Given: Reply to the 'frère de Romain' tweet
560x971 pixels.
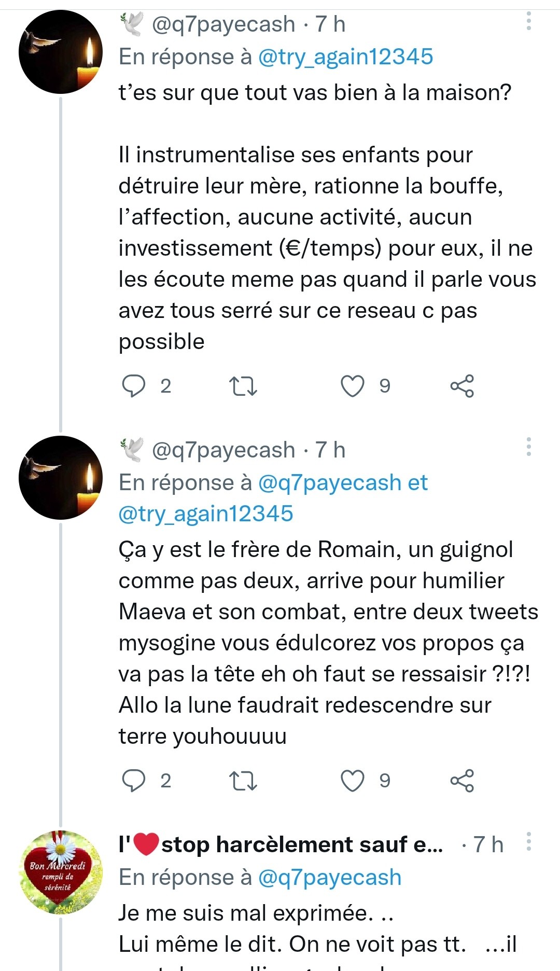Looking at the screenshot, I should 133,781.
